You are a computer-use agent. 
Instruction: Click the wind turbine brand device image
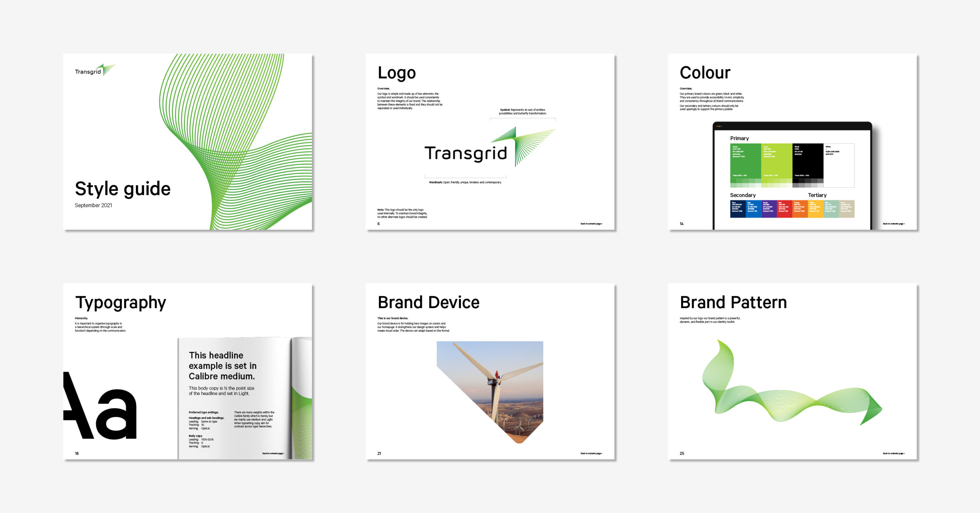click(x=490, y=392)
